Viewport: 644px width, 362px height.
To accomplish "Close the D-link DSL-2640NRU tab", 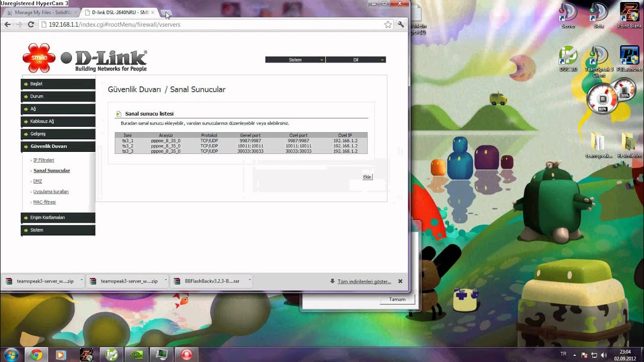I will click(x=152, y=13).
